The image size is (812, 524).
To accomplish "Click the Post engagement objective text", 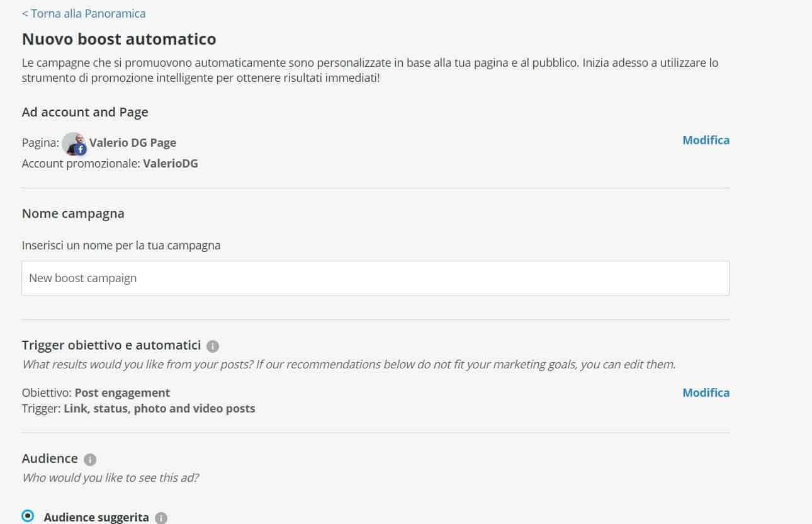I will pos(122,392).
